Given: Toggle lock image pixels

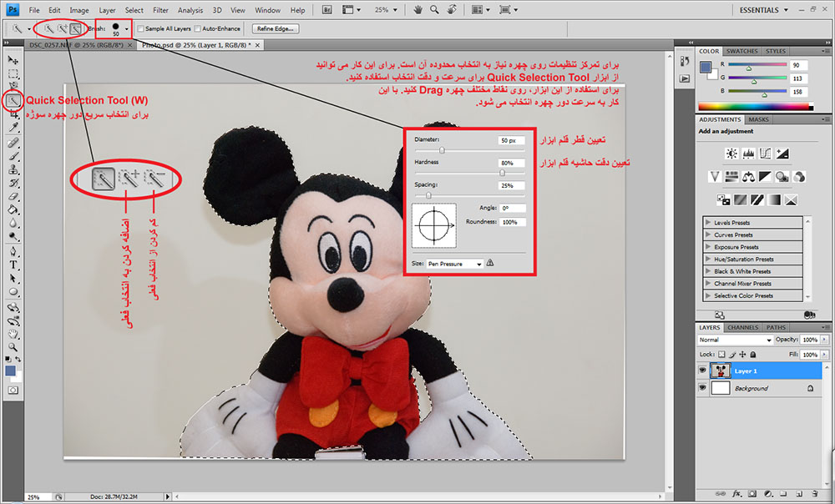Looking at the screenshot, I should (732, 355).
